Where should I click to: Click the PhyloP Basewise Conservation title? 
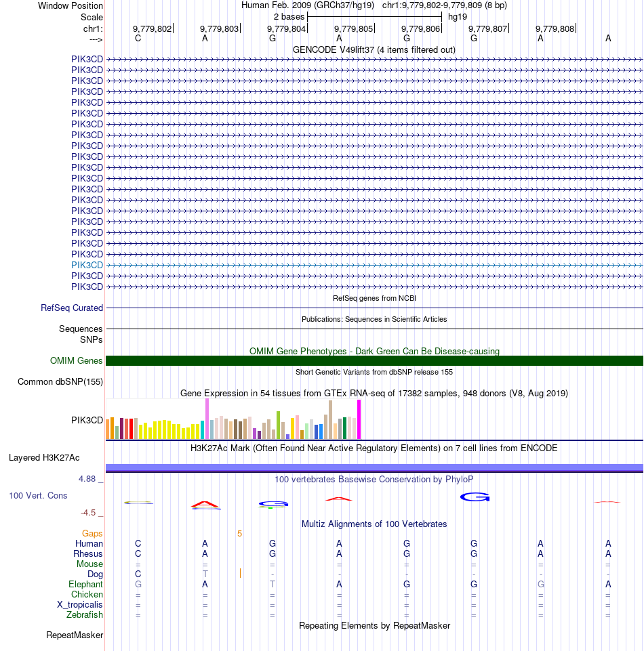pyautogui.click(x=374, y=480)
